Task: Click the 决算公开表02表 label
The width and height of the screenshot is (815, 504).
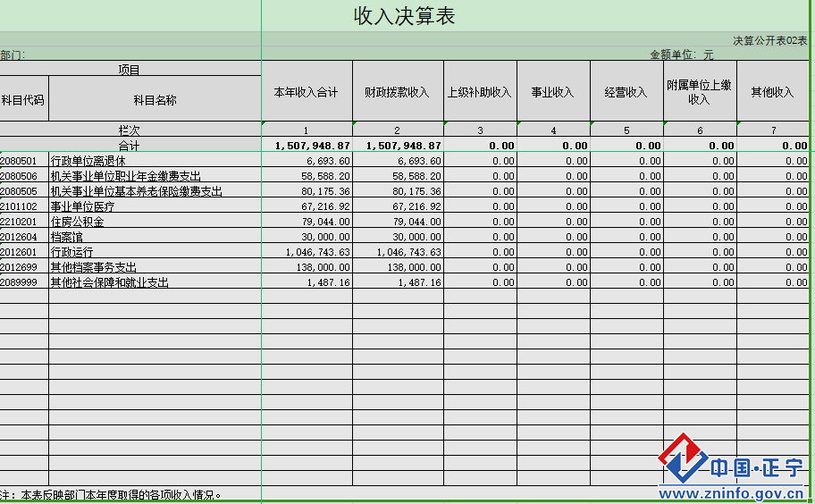Action: click(x=769, y=40)
